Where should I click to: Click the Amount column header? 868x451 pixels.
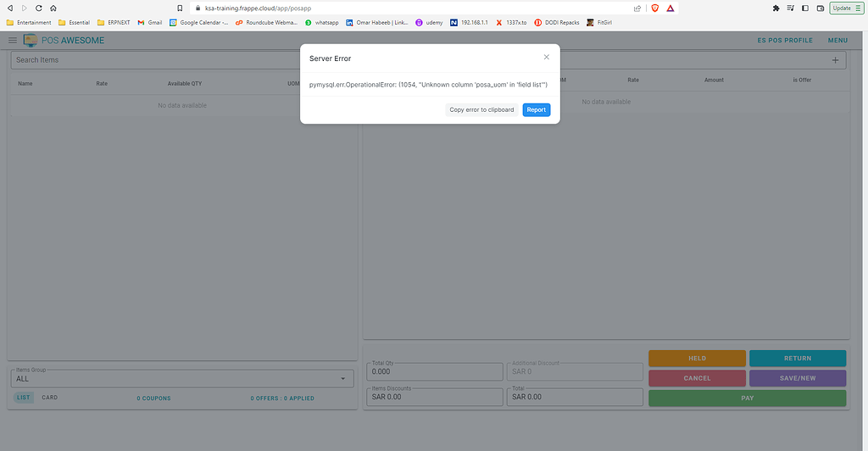click(714, 81)
